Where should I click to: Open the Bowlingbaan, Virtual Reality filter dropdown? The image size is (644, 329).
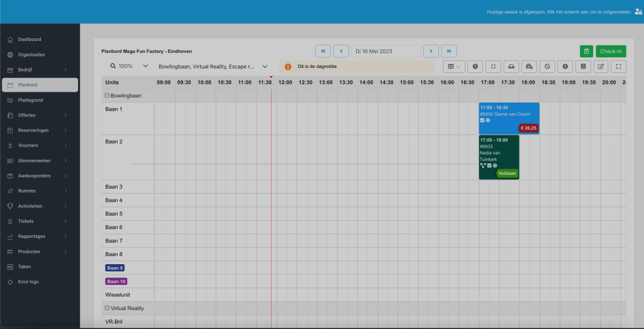tap(213, 66)
